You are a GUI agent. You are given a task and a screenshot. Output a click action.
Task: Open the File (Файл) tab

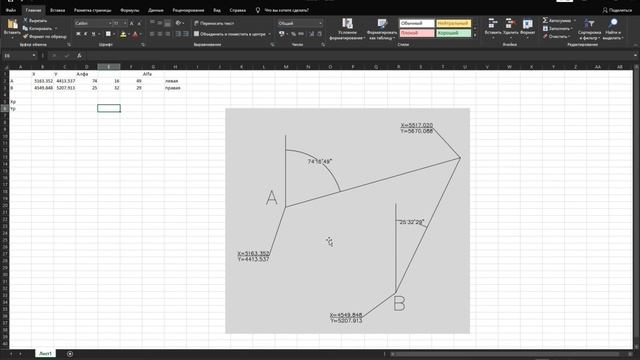[x=11, y=10]
